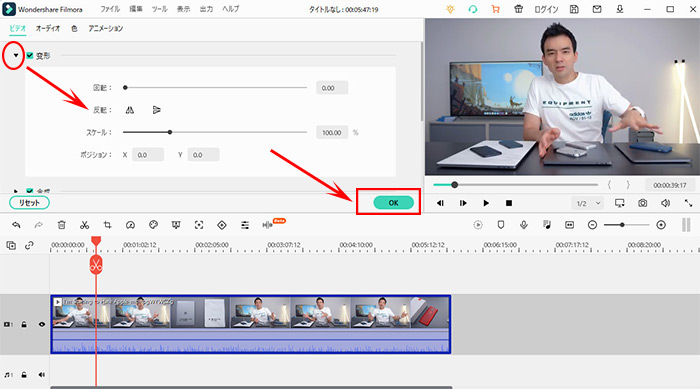This screenshot has width=700, height=389.
Task: Zoom out the timeline with the minus icon
Action: click(592, 225)
